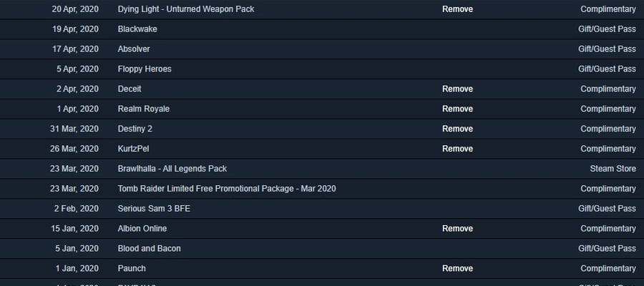Click Remove next to Deceit
Image resolution: width=644 pixels, height=286 pixels.
point(457,89)
